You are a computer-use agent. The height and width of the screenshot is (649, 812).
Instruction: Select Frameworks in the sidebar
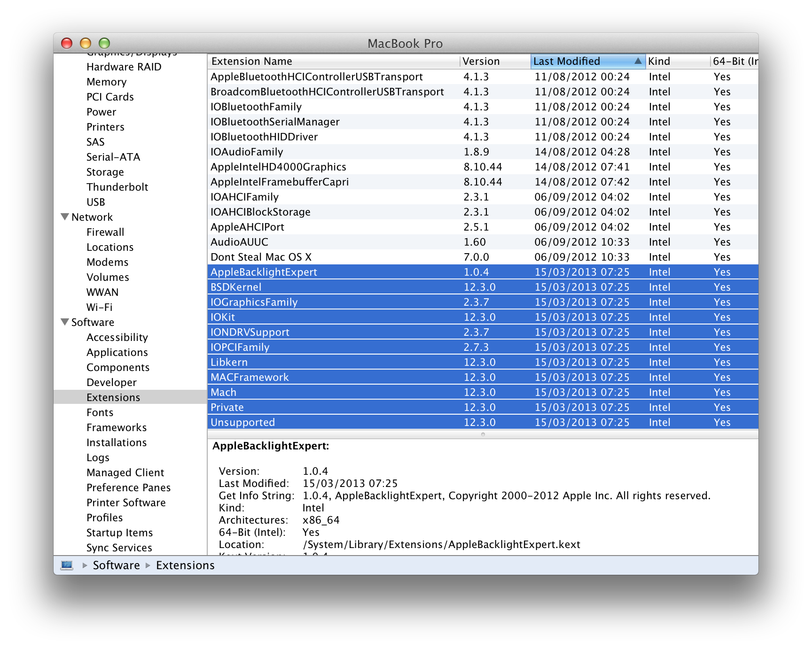pos(117,427)
